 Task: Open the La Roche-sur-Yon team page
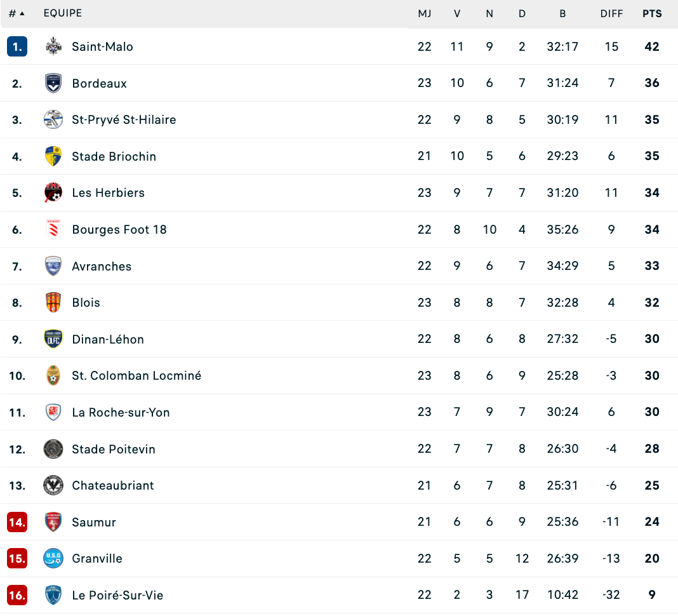tap(121, 412)
